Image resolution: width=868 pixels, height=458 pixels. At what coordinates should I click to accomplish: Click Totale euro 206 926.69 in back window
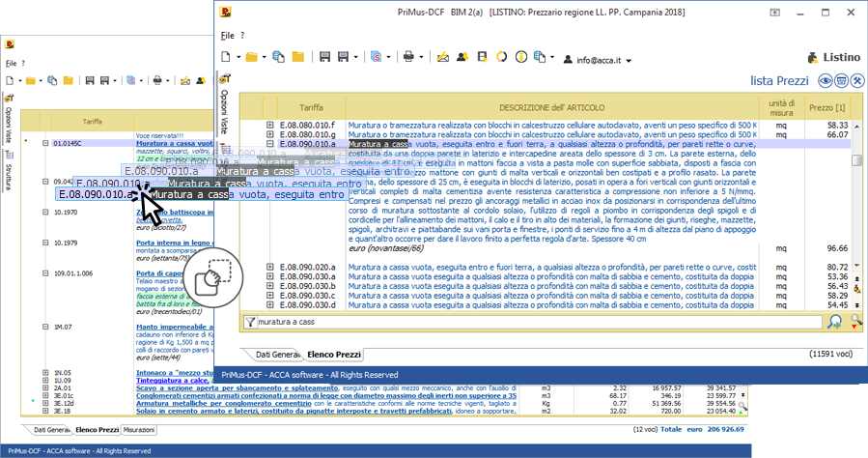point(702,429)
